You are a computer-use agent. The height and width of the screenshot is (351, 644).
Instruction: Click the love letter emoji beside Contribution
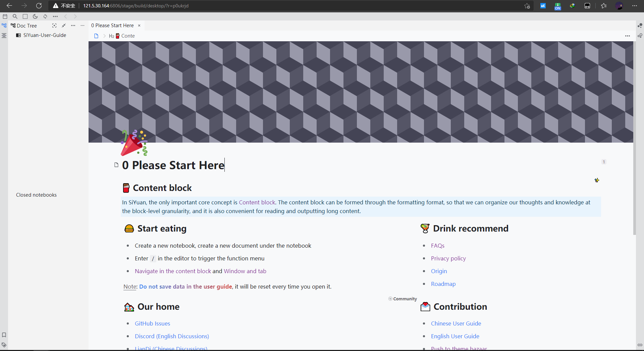tap(425, 307)
